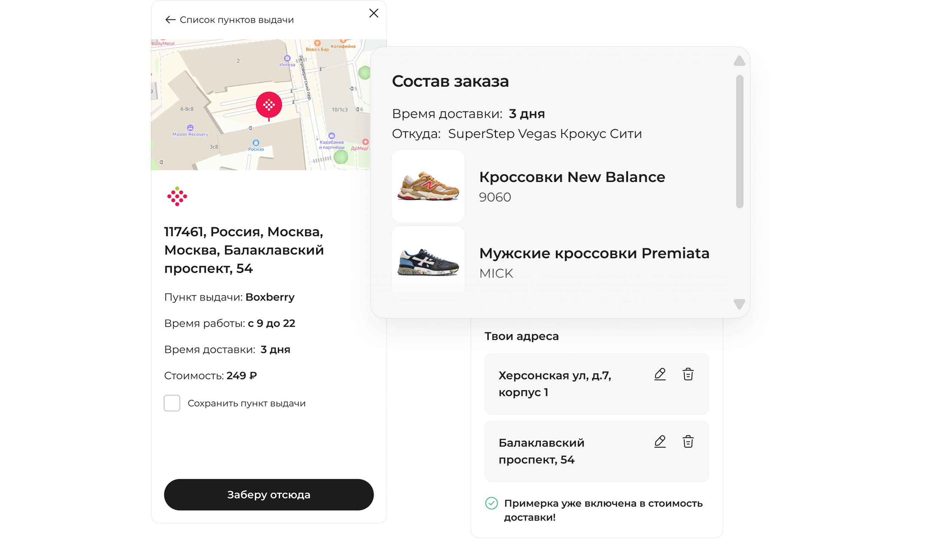This screenshot has width=941, height=560.
Task: Click the Росизо marker on the map
Action: coord(256,143)
